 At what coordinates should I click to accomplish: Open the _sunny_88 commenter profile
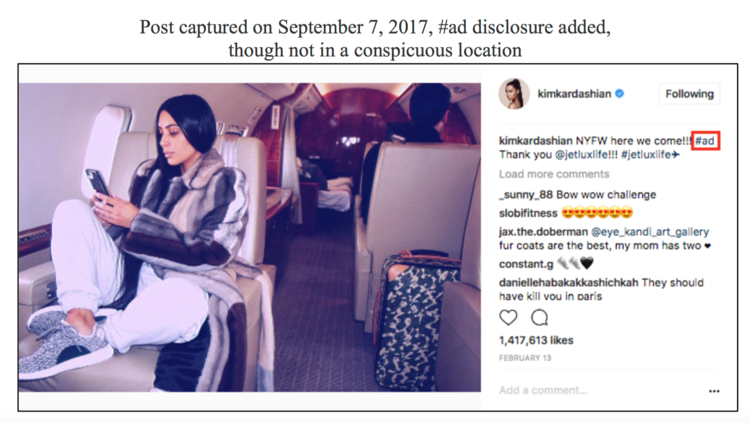coord(526,195)
